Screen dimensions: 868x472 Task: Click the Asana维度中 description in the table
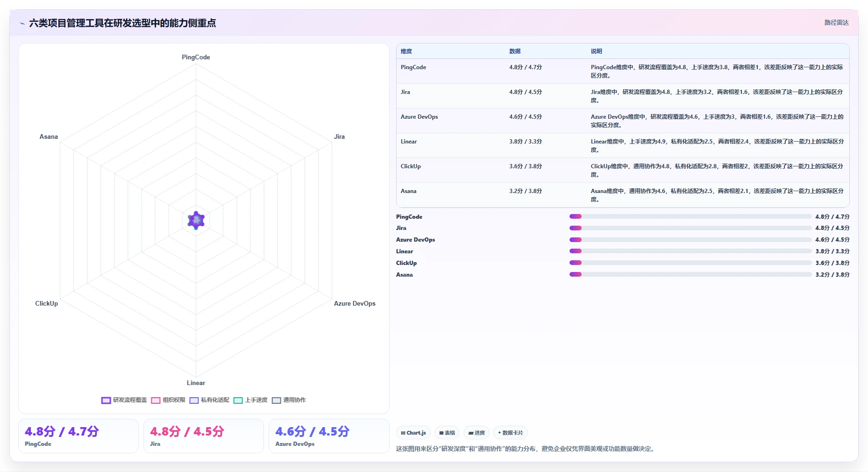[717, 195]
